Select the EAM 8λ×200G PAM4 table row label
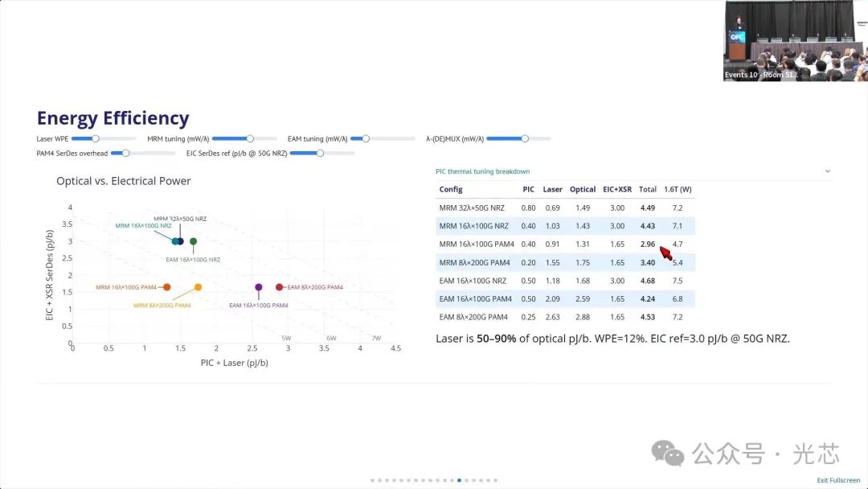 473,318
